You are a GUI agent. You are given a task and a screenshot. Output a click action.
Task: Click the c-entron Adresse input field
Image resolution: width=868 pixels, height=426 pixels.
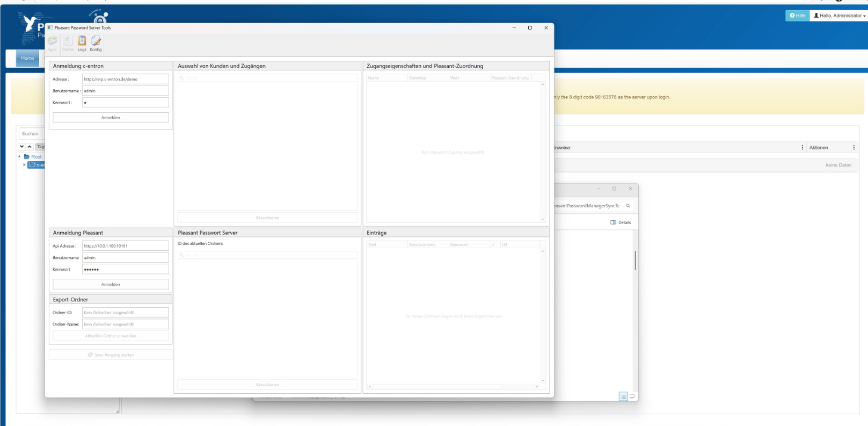coord(125,79)
